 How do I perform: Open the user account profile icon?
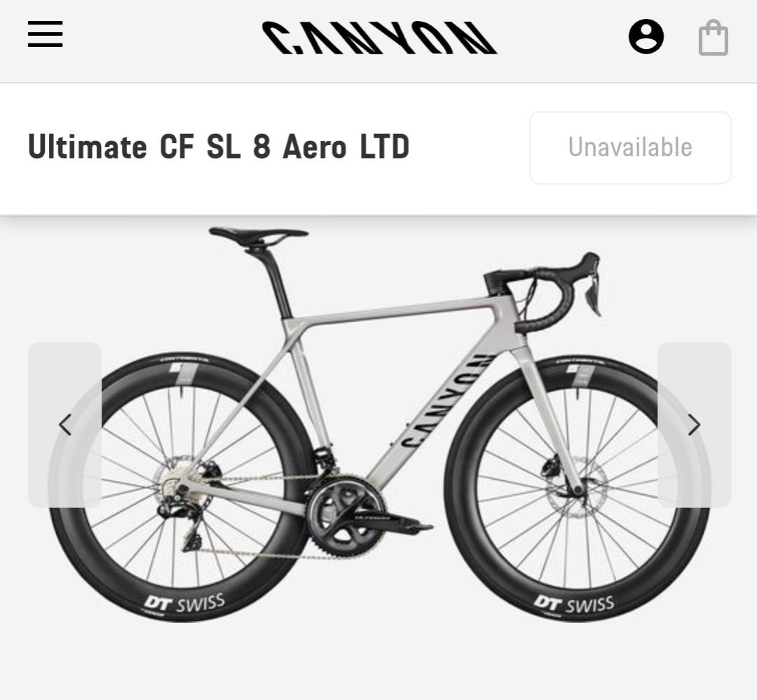(x=646, y=36)
